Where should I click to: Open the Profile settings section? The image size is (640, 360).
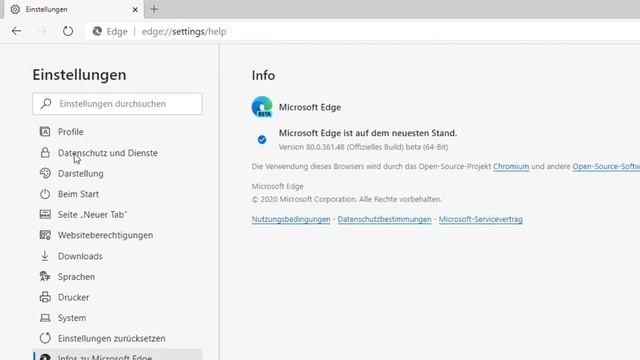click(71, 132)
